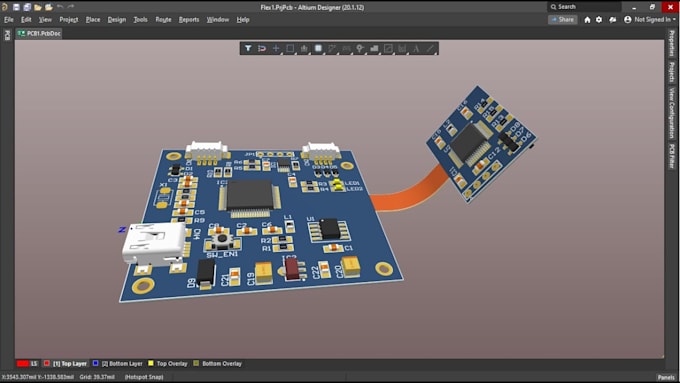
Task: Activate the [2] Bottom Layer tab
Action: [x=118, y=363]
